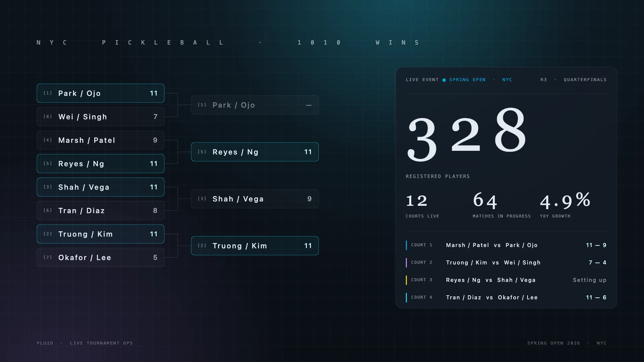Open the pending Park / Ojo semifinal card
Image resolution: width=644 pixels, height=362 pixels.
255,105
